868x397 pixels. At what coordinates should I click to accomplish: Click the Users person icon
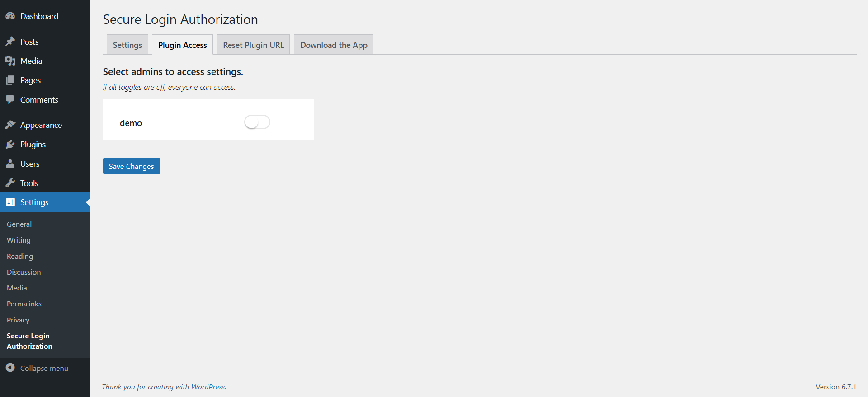(10, 164)
